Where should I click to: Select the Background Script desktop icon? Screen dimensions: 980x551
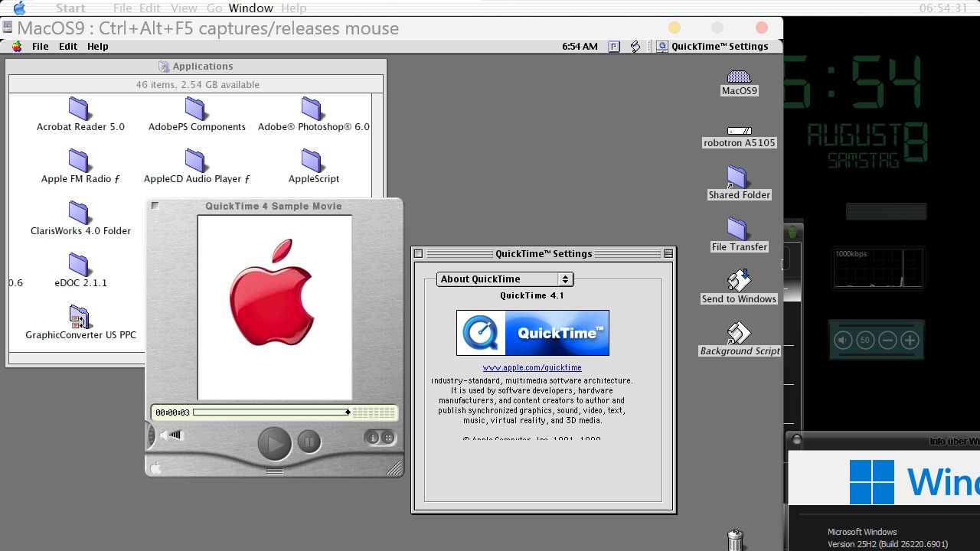[x=739, y=333]
